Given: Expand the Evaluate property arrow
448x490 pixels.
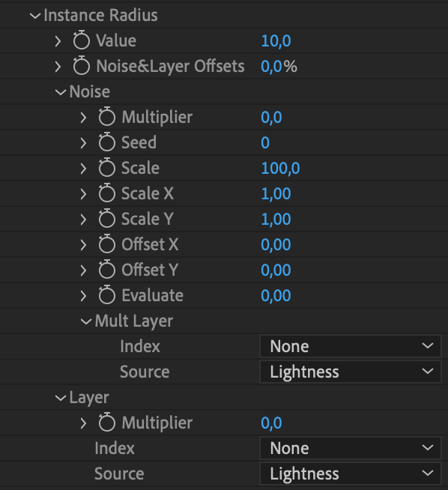Looking at the screenshot, I should [x=83, y=295].
